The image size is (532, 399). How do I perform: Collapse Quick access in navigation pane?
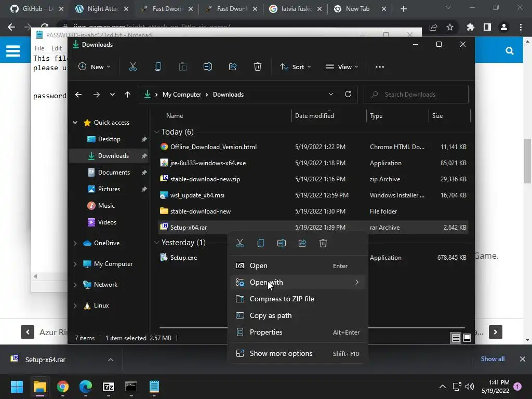point(75,123)
